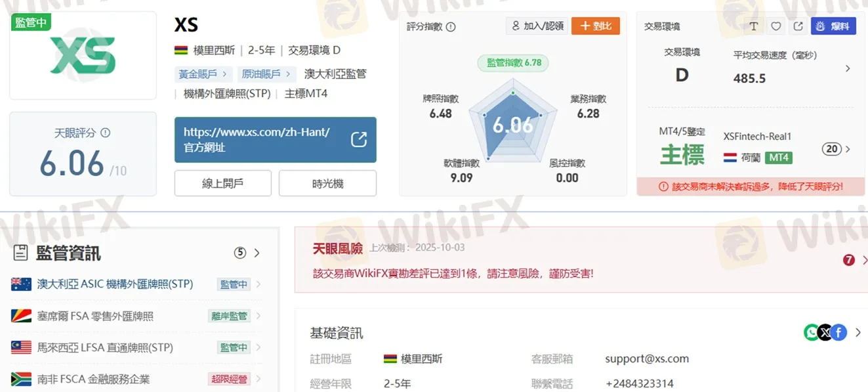Open 南非 FSCA 金融服務企業 entry

click(93, 379)
